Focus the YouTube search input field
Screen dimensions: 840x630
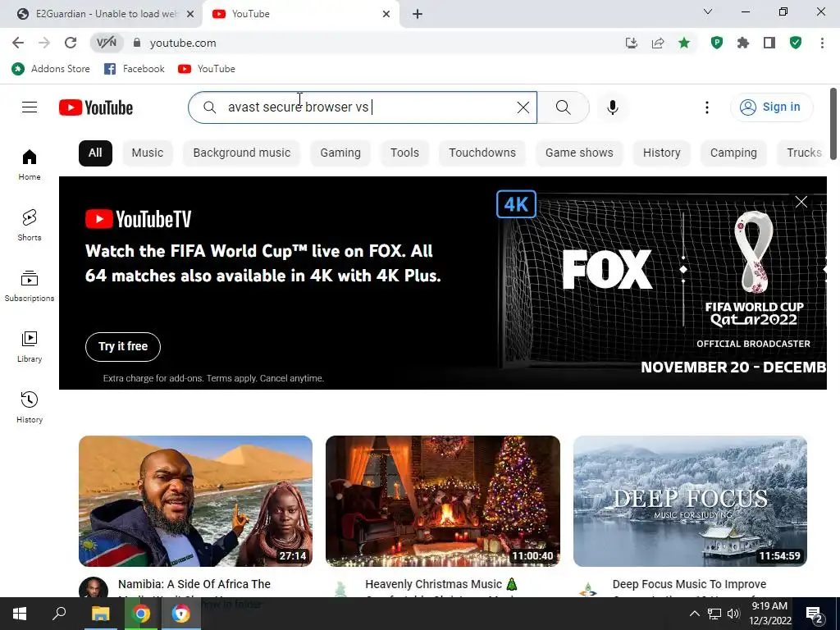[x=364, y=107]
